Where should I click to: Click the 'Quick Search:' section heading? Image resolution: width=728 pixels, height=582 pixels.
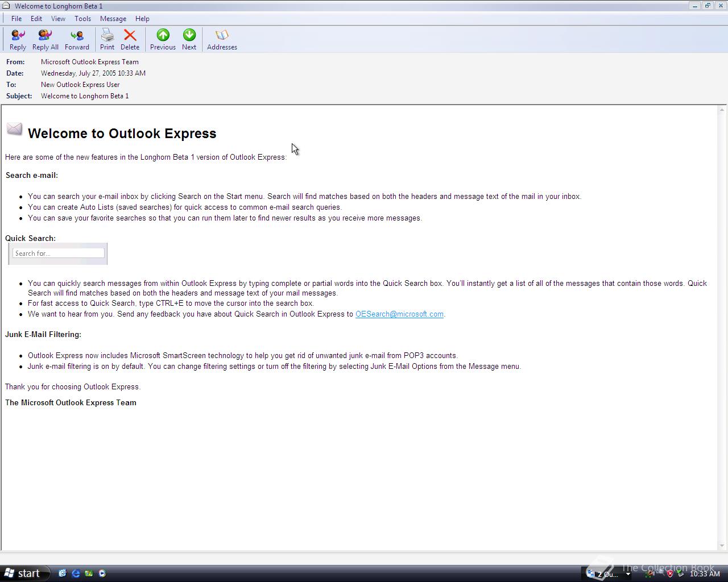click(x=31, y=238)
